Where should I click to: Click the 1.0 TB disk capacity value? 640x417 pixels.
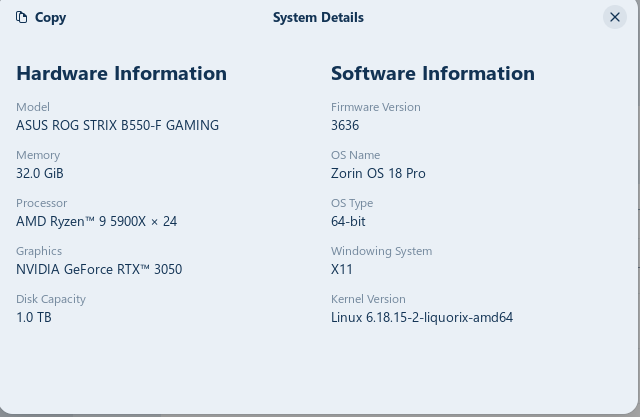(34, 317)
